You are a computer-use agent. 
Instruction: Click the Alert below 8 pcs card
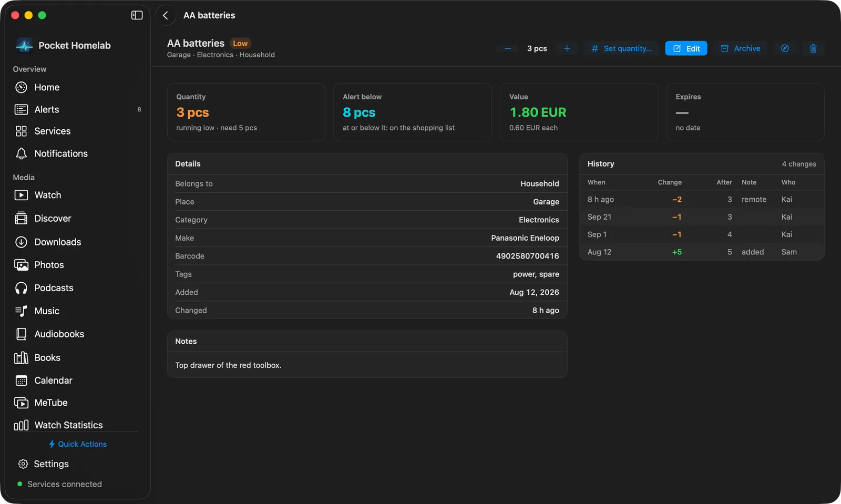[413, 112]
